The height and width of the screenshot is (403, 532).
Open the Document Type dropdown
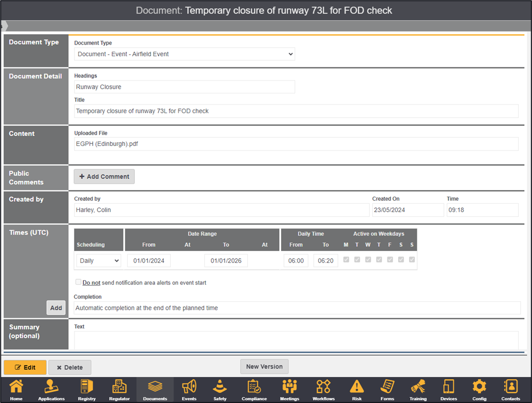click(x=185, y=54)
